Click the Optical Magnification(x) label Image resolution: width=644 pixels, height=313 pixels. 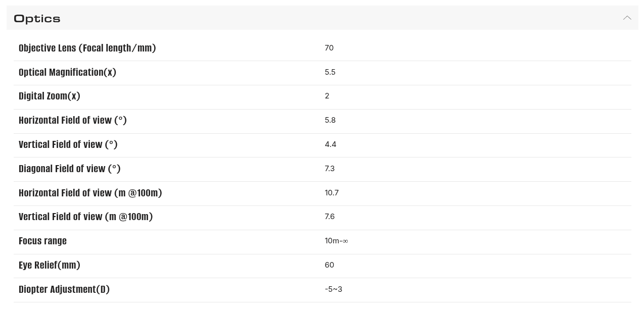click(x=67, y=72)
